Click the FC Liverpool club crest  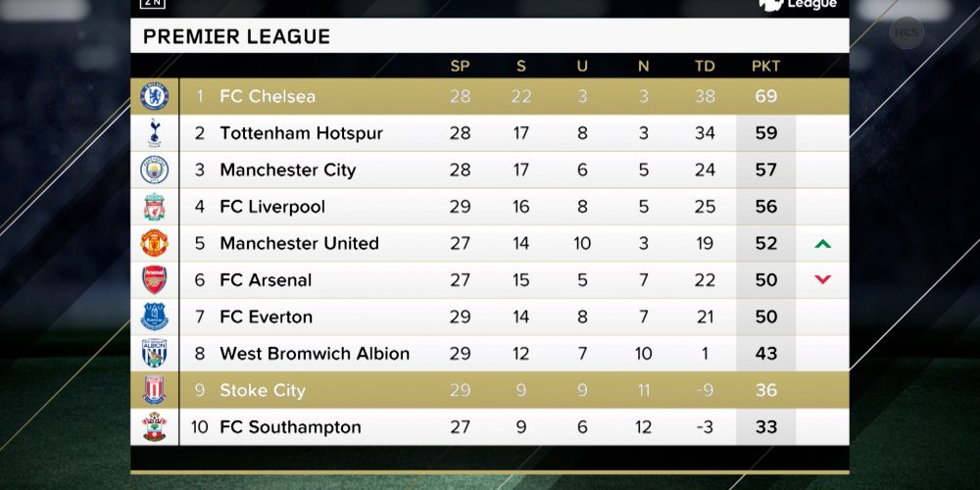(155, 207)
